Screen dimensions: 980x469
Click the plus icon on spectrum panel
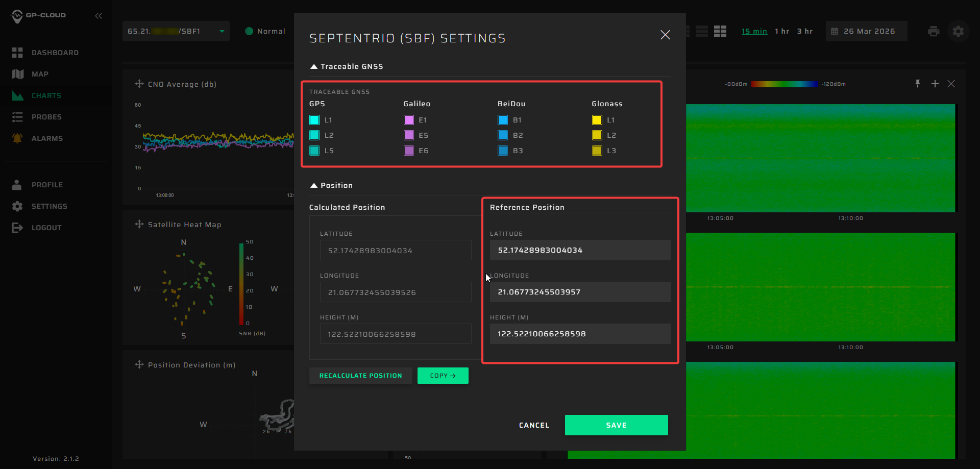tap(935, 84)
